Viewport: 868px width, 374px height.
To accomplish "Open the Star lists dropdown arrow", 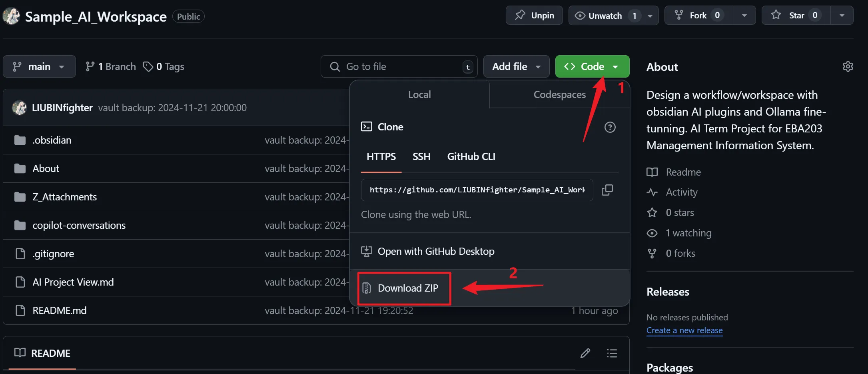I will point(842,15).
